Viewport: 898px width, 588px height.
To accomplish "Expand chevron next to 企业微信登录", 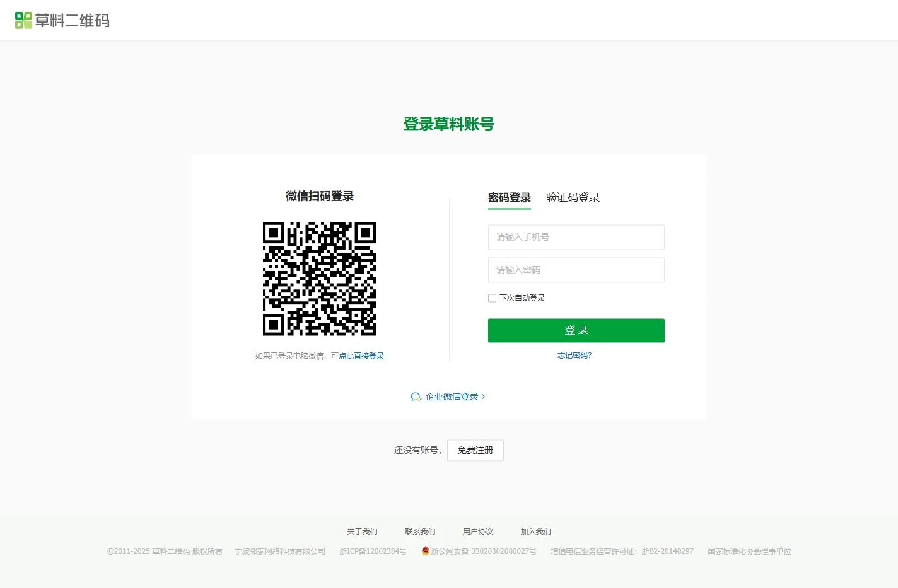I will click(x=483, y=397).
